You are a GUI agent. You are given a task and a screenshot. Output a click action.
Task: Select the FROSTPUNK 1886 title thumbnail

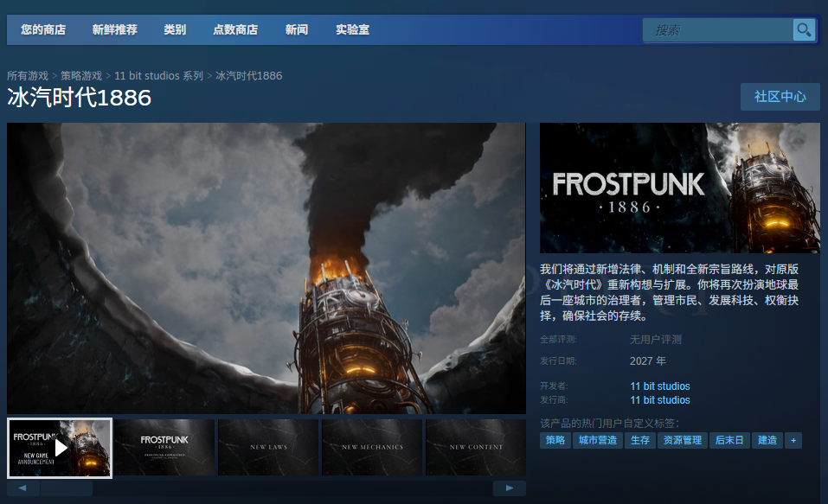[x=164, y=448]
